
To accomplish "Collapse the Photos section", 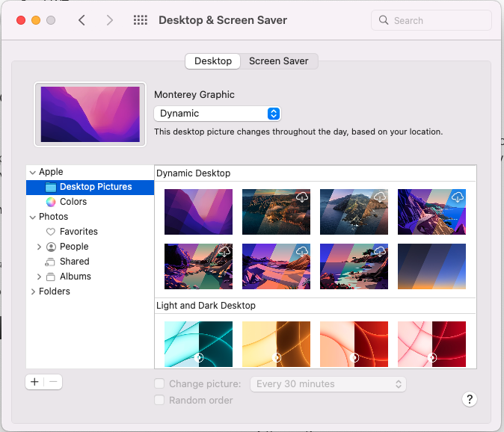I will coord(32,217).
